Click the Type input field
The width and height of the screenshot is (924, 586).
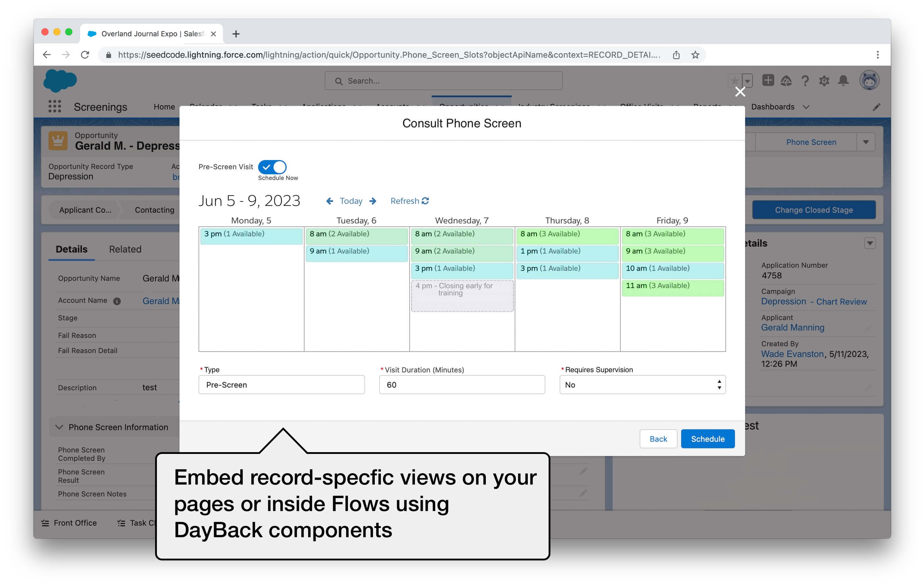coord(281,385)
